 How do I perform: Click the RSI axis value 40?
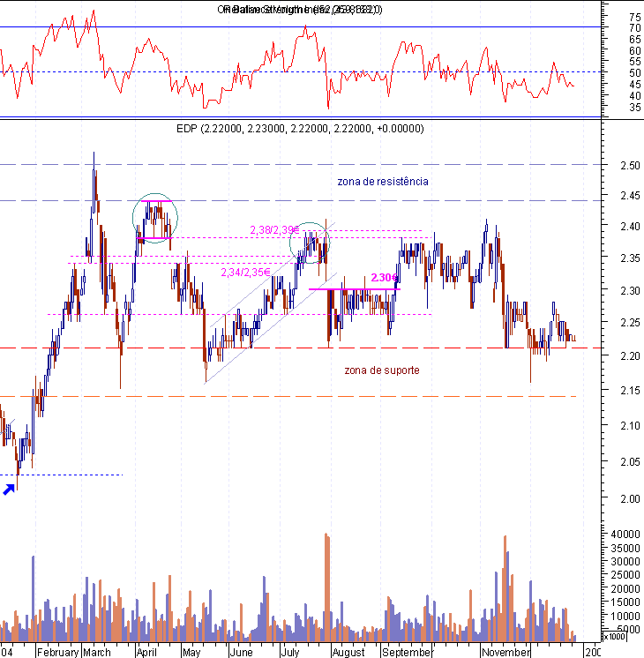[634, 95]
